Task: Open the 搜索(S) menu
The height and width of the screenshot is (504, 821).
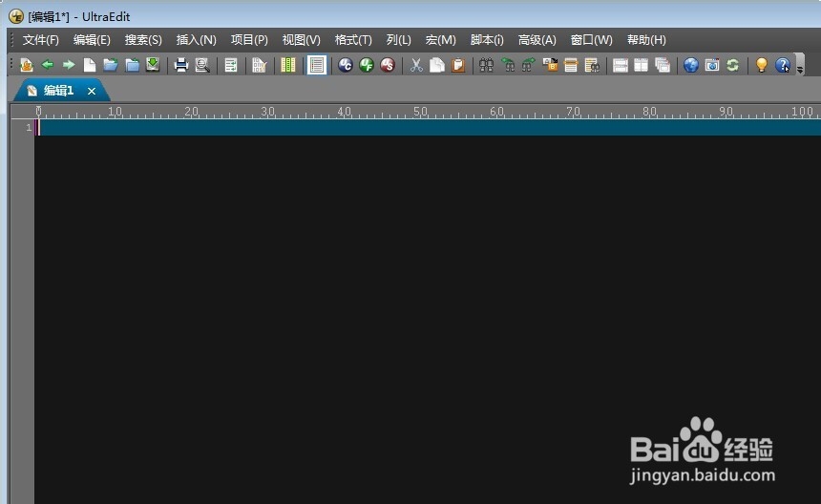Action: pos(143,40)
